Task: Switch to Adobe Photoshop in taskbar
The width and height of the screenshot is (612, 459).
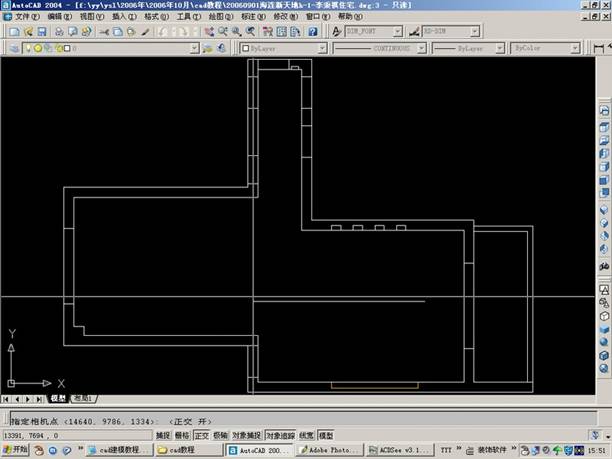Action: pos(330,451)
